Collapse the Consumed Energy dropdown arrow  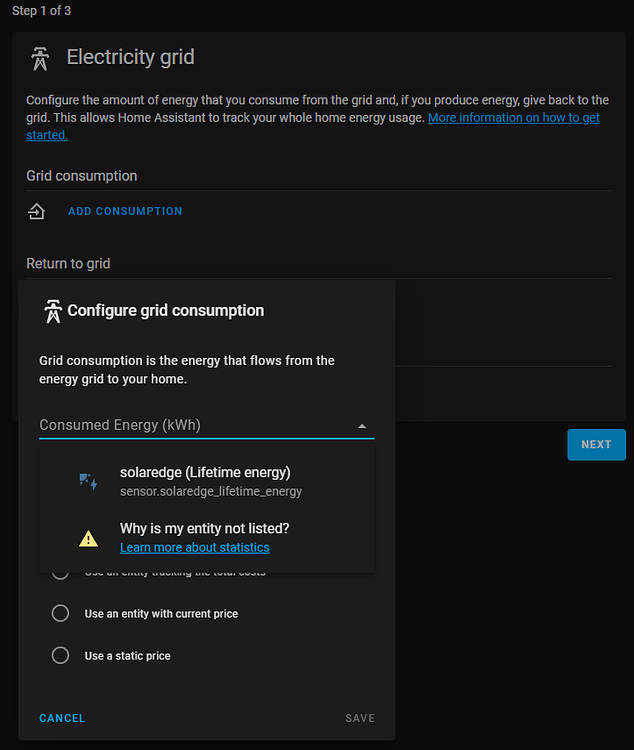(x=362, y=426)
